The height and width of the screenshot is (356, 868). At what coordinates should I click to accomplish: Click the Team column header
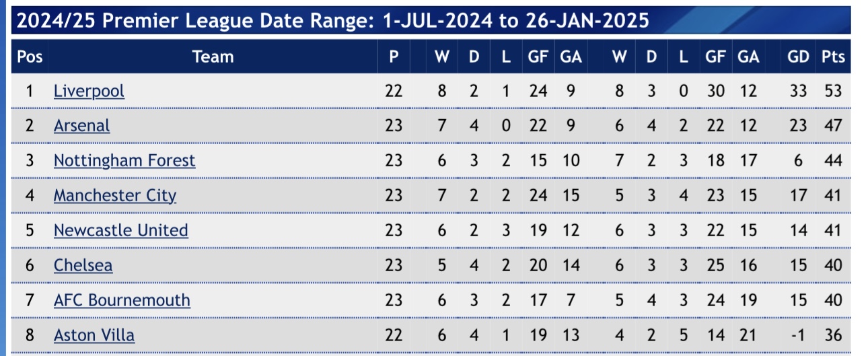(213, 57)
